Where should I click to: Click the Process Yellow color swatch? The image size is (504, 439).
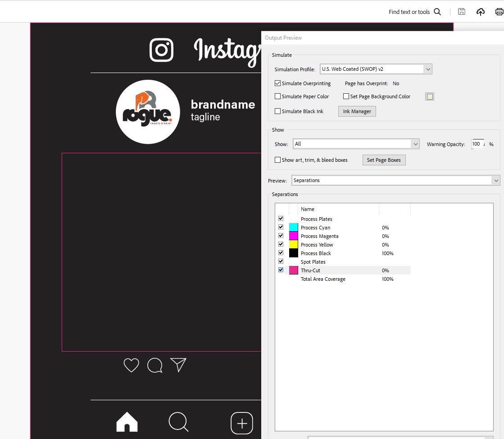pyautogui.click(x=294, y=244)
